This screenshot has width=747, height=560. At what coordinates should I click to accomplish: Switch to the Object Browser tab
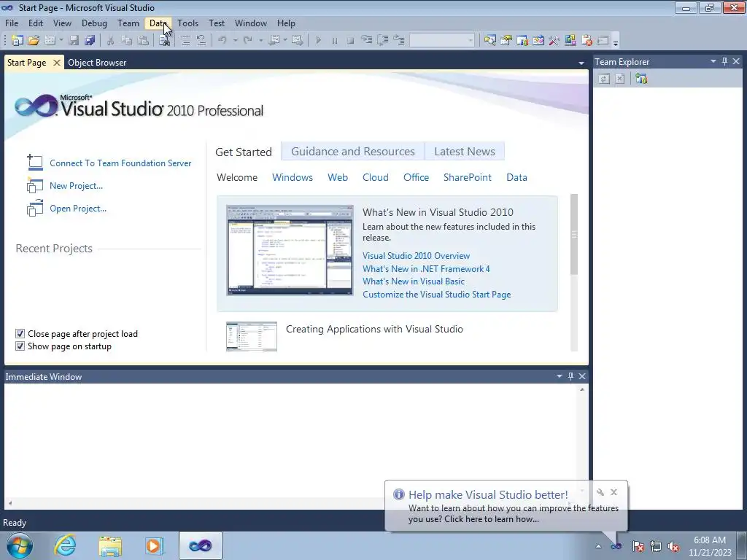pos(97,63)
